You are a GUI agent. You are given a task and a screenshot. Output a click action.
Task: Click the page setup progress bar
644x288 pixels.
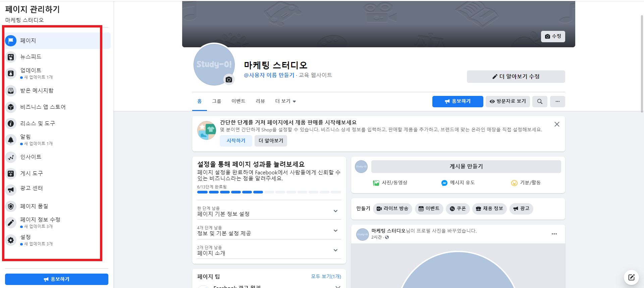tap(269, 192)
